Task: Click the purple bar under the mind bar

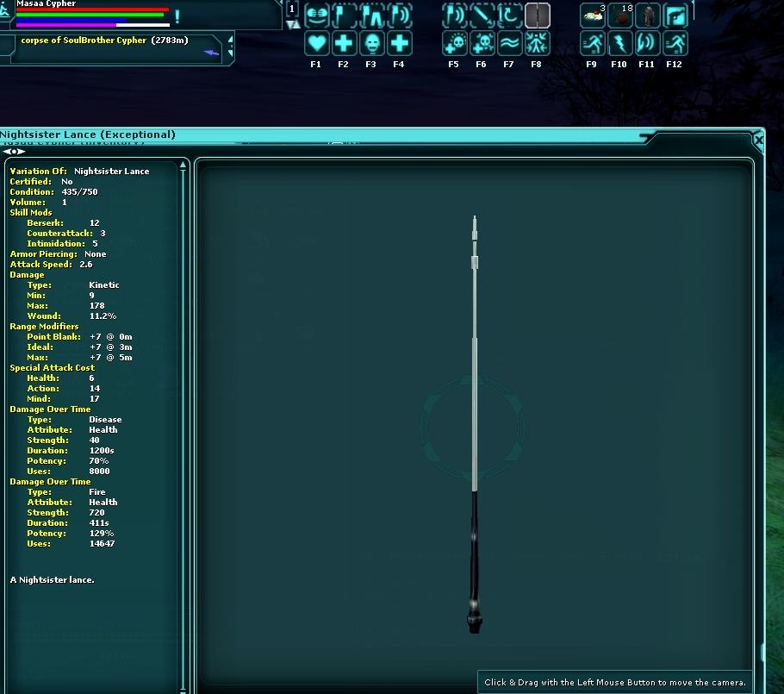Action: coord(66,24)
